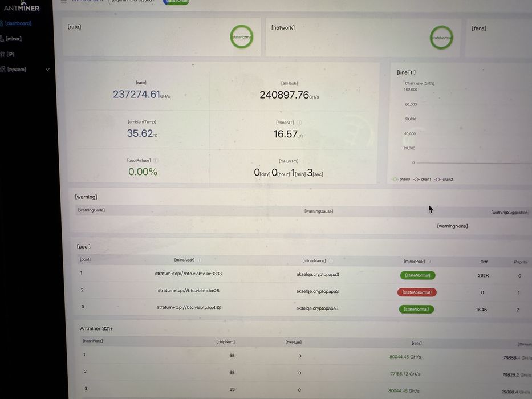
Task: Click the 262K Diff value
Action: point(483,275)
